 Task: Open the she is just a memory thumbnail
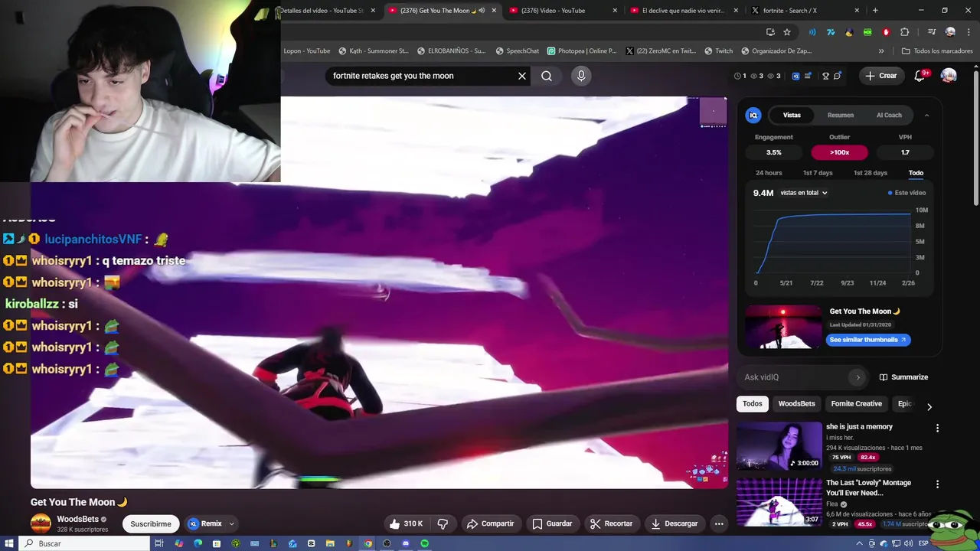click(779, 445)
